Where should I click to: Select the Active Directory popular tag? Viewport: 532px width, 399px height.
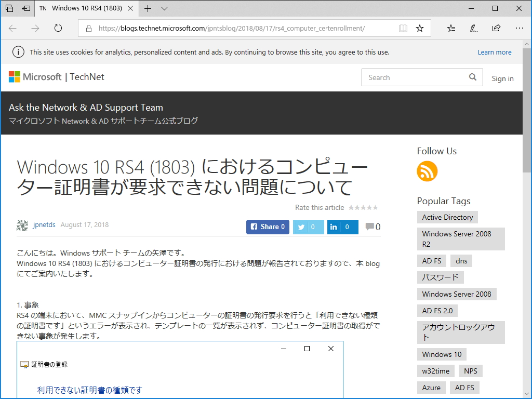(447, 217)
